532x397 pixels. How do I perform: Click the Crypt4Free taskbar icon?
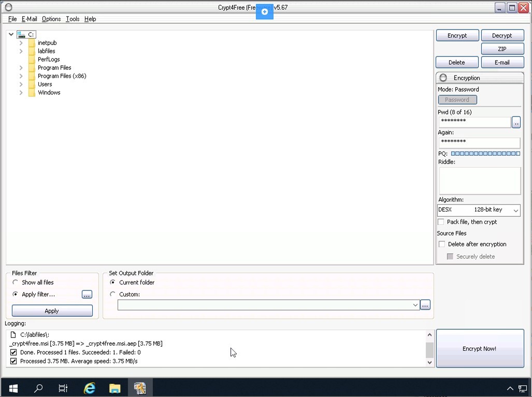coord(139,388)
